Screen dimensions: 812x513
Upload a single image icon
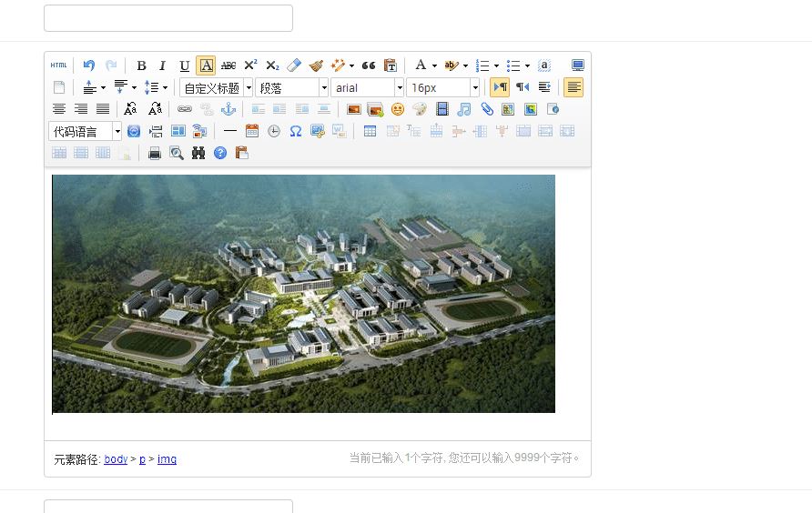[354, 109]
